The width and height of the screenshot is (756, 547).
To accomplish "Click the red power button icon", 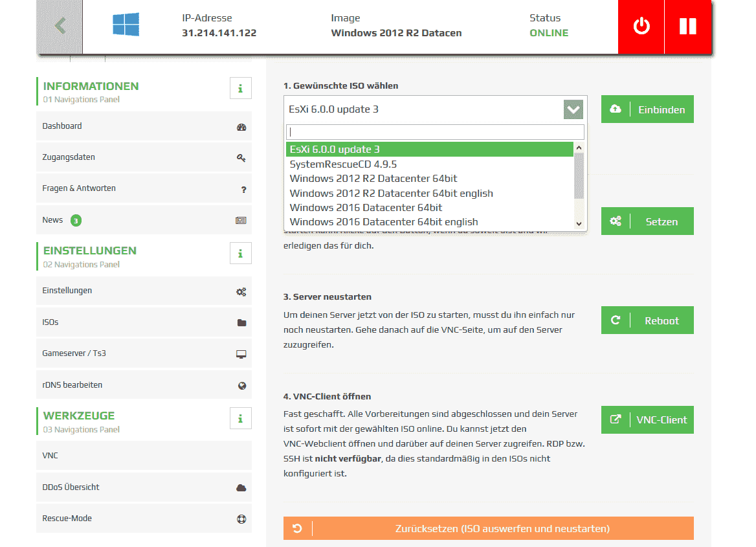I will click(x=641, y=26).
